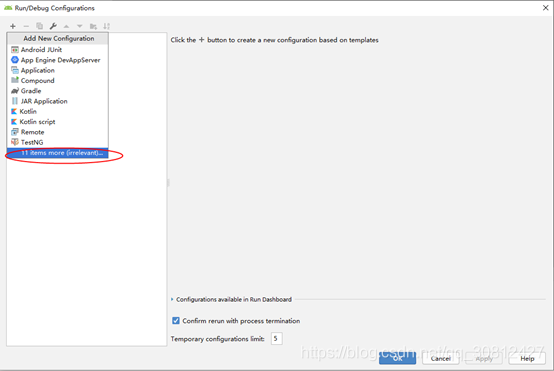This screenshot has height=371, width=554.
Task: Close the Run/Debug Configurations dialog
Action: pos(546,8)
